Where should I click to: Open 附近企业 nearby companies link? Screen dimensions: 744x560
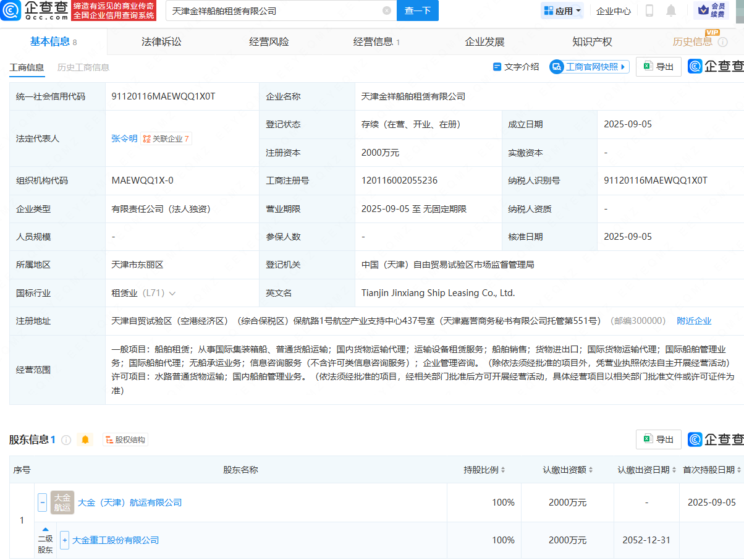click(694, 321)
